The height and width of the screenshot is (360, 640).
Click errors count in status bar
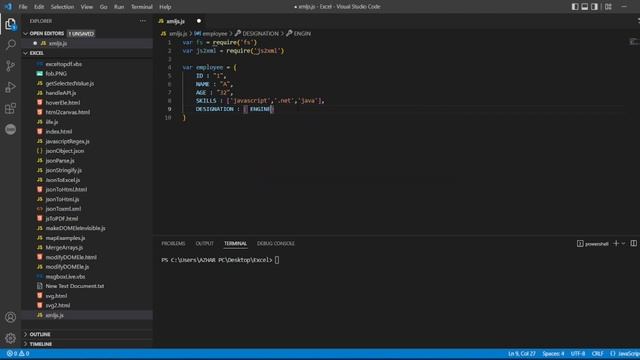tap(12, 353)
